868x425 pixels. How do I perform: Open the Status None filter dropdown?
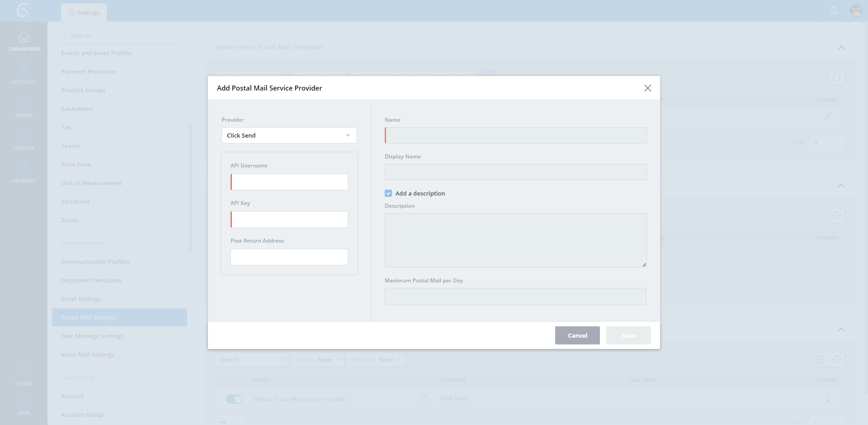click(318, 359)
